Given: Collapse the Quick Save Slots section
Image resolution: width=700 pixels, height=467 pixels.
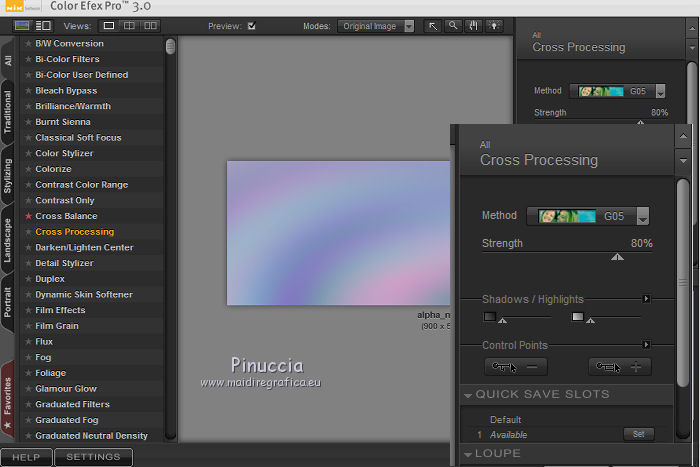Looking at the screenshot, I should click(468, 395).
